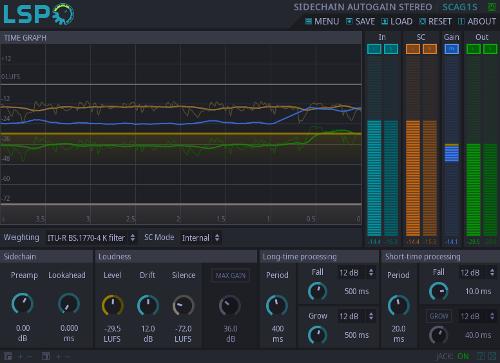
Task: Choose SAVE in the header bar
Action: 360,22
